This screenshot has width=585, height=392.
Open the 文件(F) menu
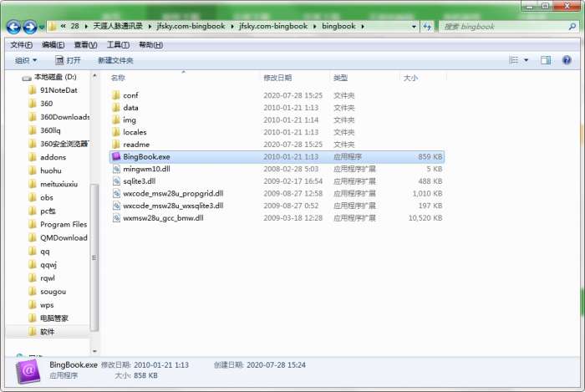pos(21,45)
